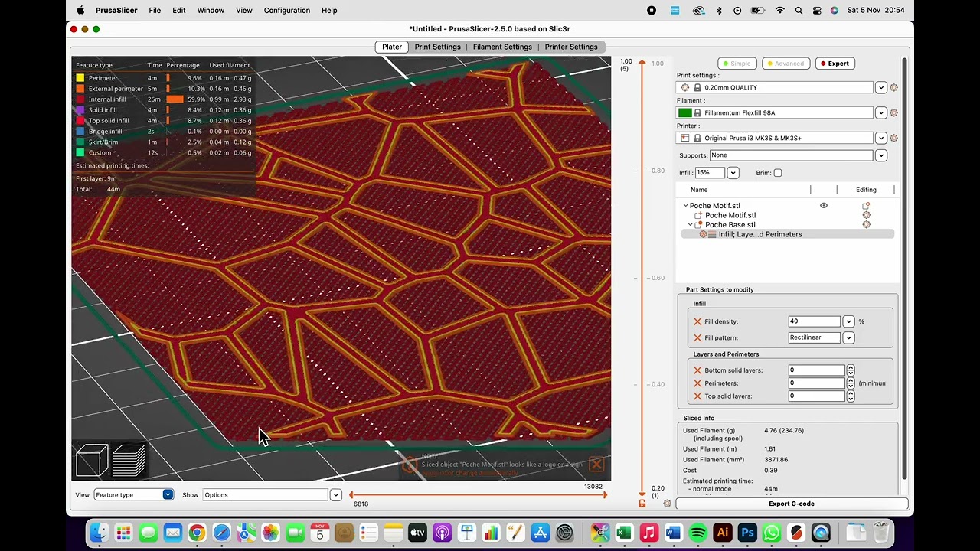Click the green filament color swatch
This screenshot has width=980, height=551.
(x=684, y=112)
